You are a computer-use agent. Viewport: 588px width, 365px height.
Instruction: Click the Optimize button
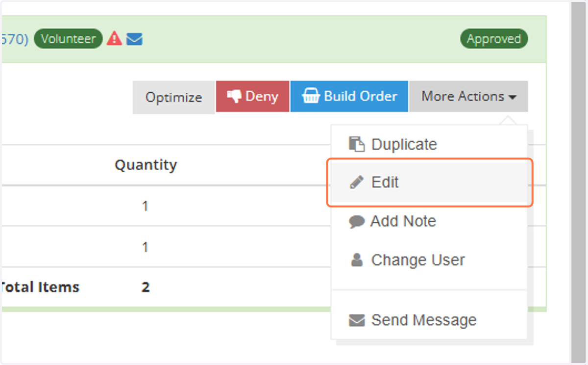coord(173,97)
